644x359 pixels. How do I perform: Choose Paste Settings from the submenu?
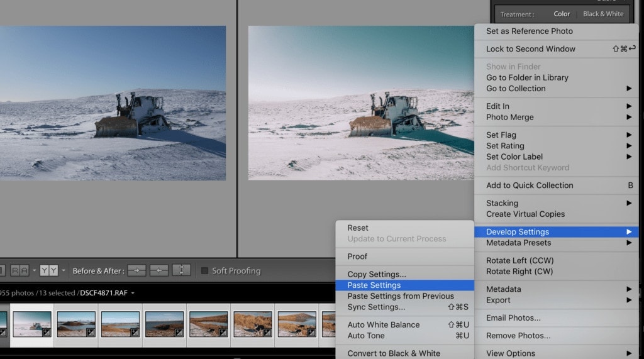(x=374, y=285)
